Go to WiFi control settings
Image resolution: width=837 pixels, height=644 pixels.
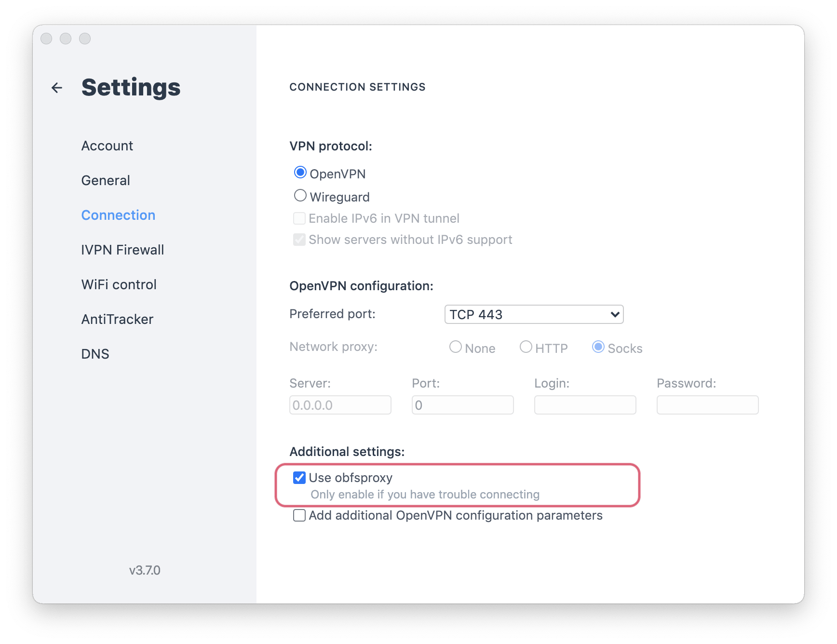point(119,284)
